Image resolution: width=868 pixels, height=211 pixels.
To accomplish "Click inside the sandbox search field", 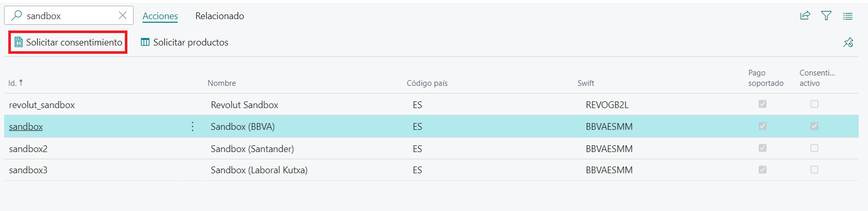I will [x=70, y=16].
